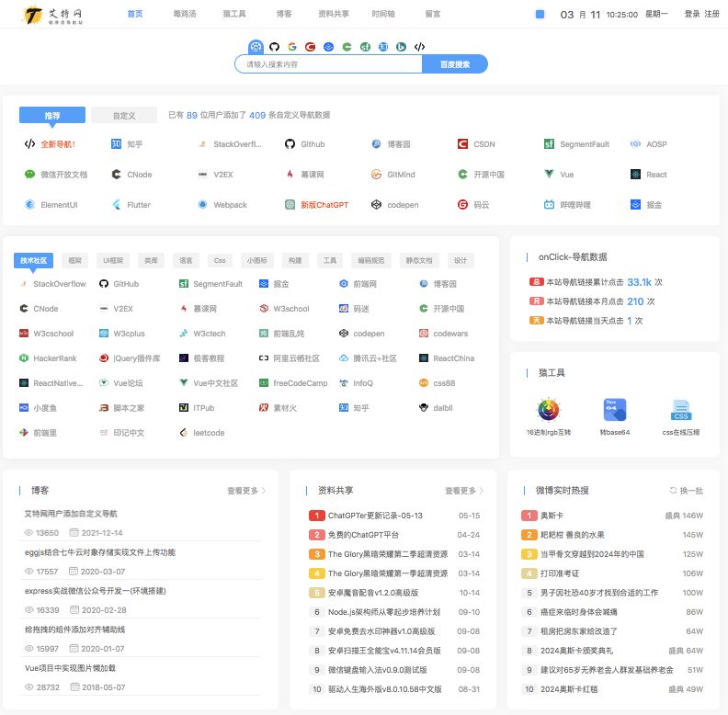Select the Bing search engine icon

click(401, 47)
